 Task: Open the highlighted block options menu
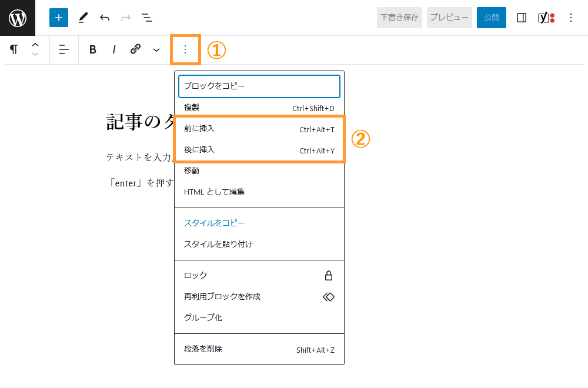click(x=185, y=49)
